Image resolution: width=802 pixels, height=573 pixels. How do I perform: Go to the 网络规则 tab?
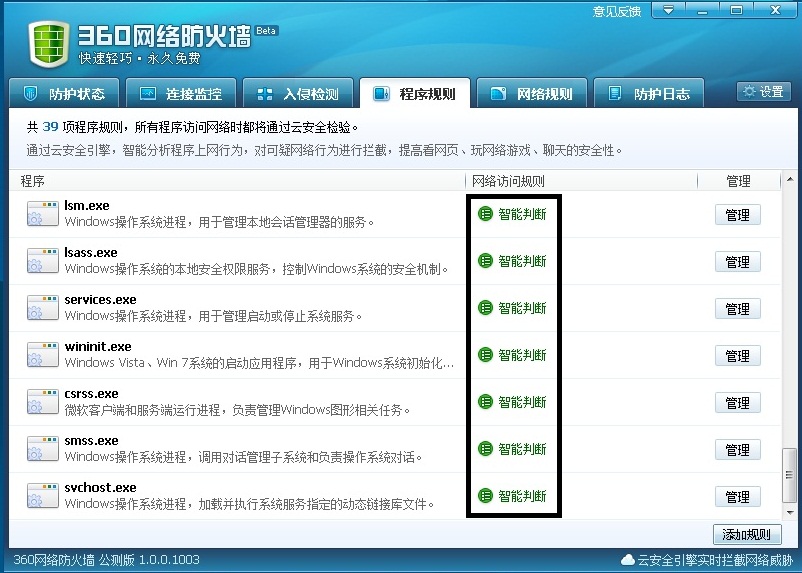click(532, 94)
